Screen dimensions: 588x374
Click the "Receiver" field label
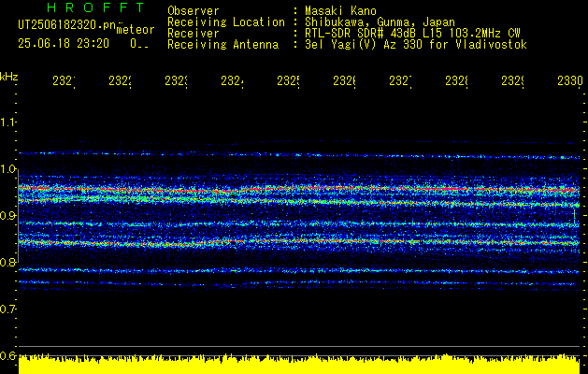click(x=194, y=34)
